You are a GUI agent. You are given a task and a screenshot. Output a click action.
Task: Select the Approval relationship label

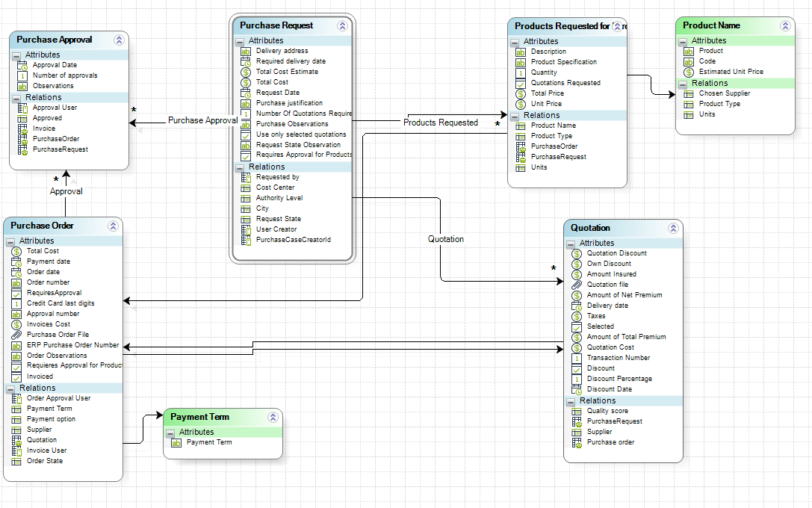pyautogui.click(x=66, y=191)
